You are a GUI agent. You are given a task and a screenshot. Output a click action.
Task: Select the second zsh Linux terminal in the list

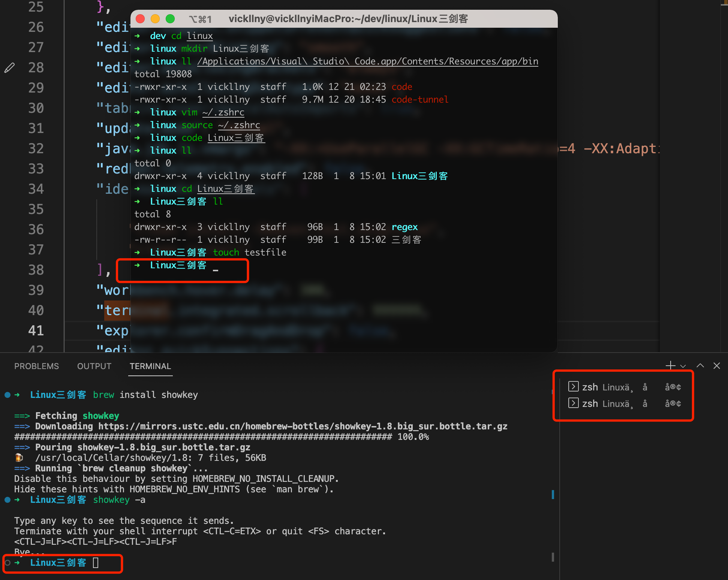click(x=622, y=403)
